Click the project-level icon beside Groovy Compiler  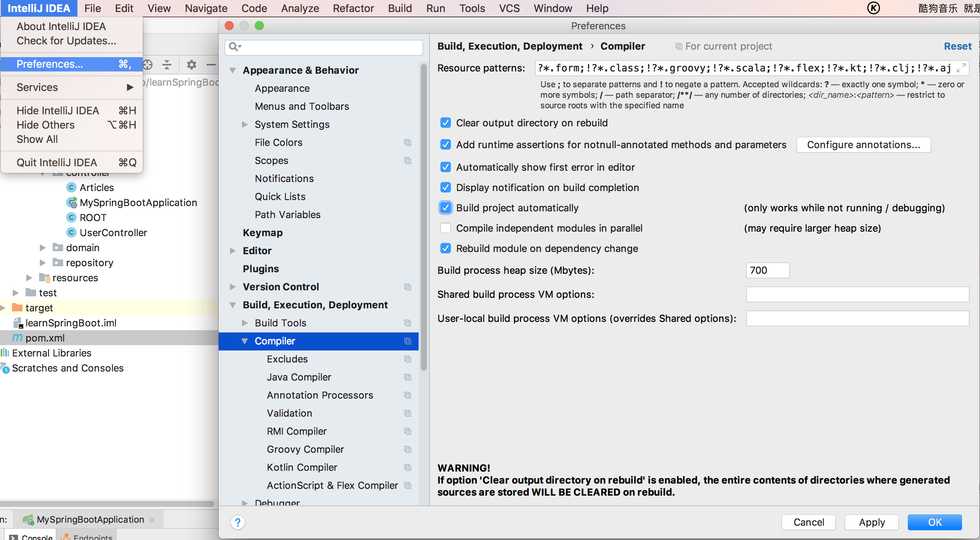point(407,449)
